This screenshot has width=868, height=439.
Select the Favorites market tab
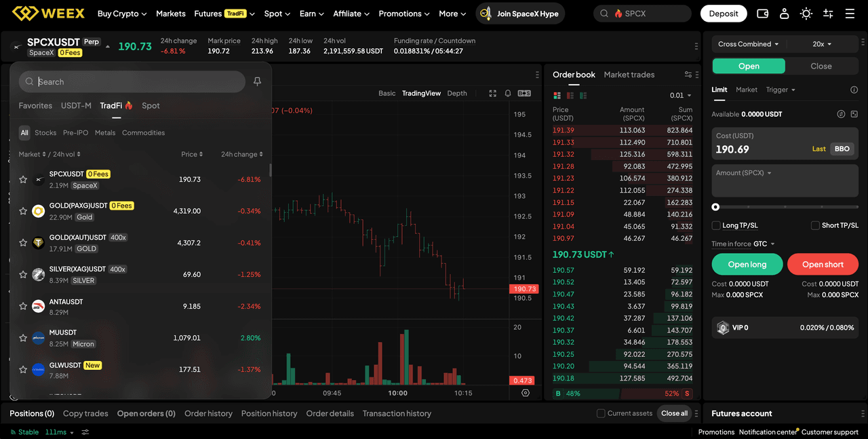coord(35,106)
